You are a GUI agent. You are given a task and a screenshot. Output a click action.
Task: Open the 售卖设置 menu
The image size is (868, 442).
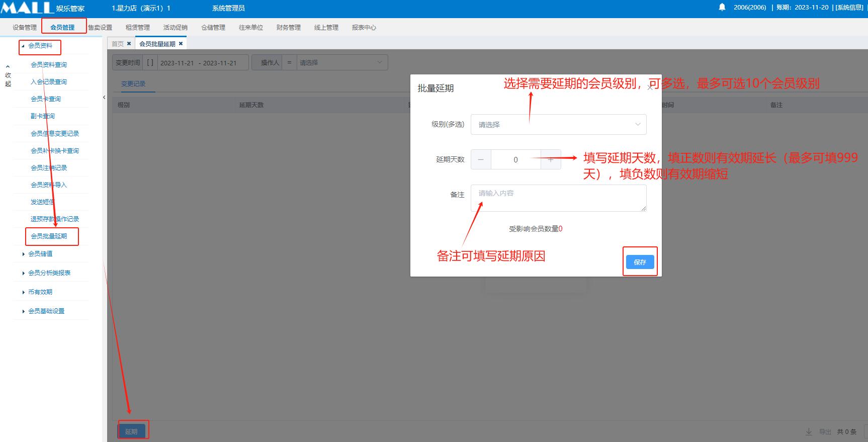click(x=100, y=28)
